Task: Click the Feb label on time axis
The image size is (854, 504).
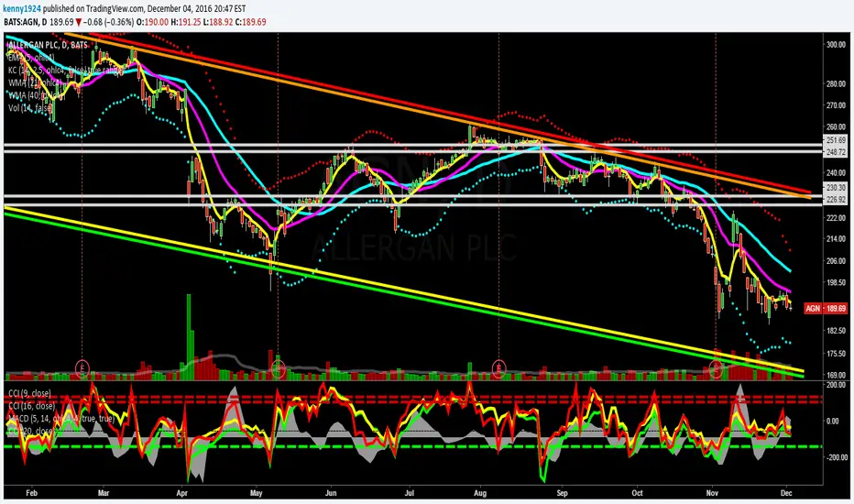Action: point(31,493)
